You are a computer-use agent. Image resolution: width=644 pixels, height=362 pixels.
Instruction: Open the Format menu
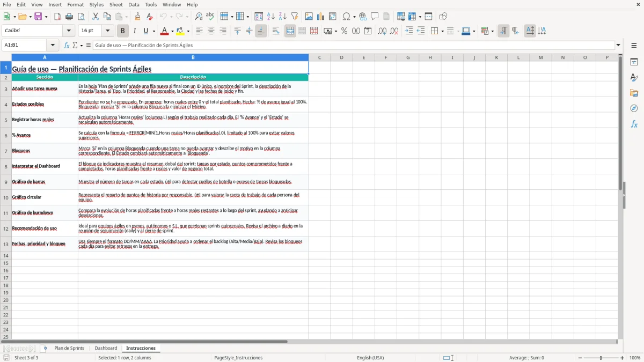(x=76, y=4)
